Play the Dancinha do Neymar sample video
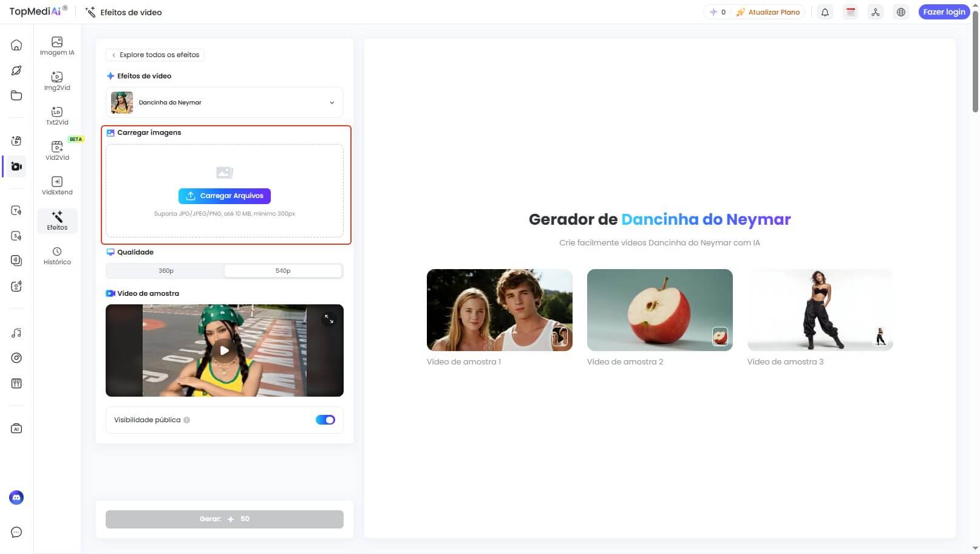The height and width of the screenshot is (554, 980). pos(224,351)
